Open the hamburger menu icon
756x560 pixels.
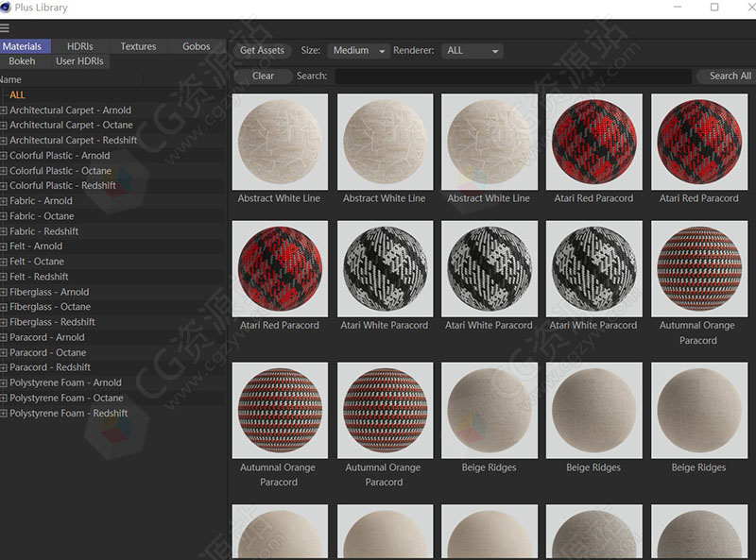coord(5,27)
